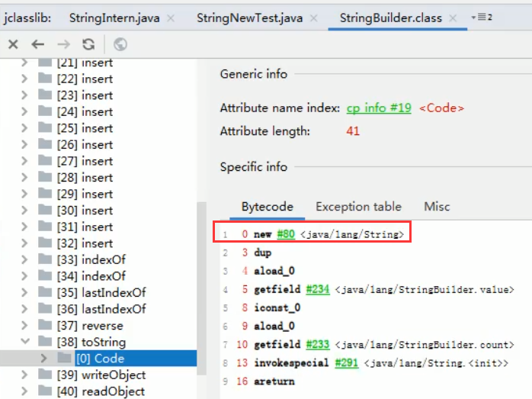The width and height of the screenshot is (532, 399).
Task: Collapse the [38] toString node
Action: [25, 341]
